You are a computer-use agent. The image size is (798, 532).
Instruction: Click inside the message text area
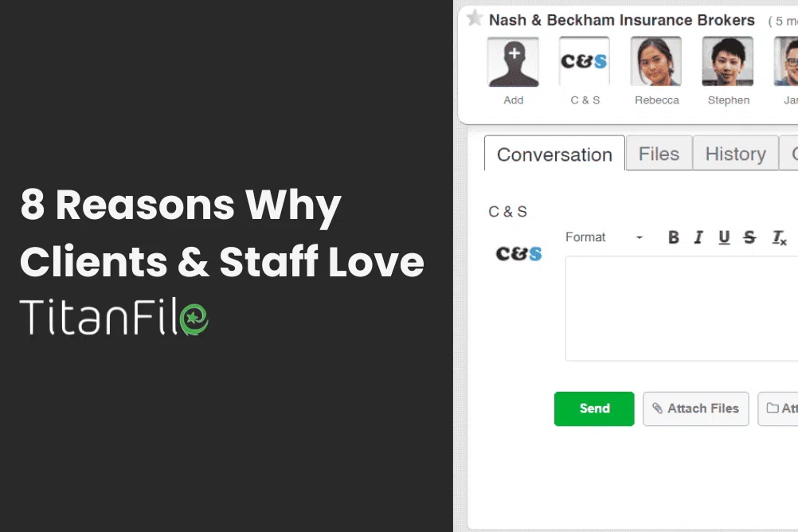pos(682,308)
